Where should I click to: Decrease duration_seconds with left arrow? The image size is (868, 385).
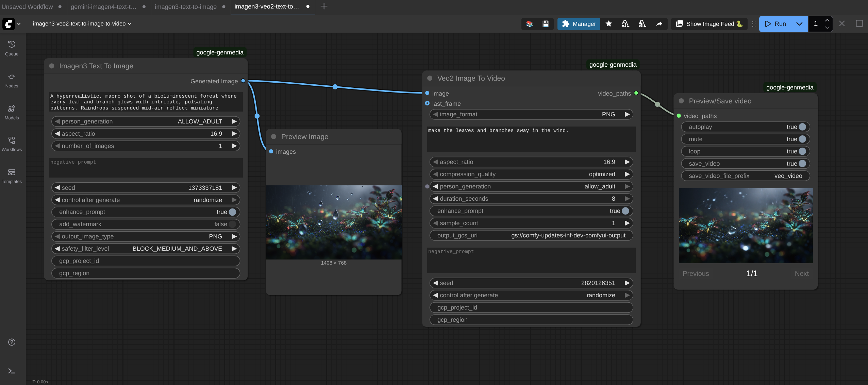click(435, 199)
